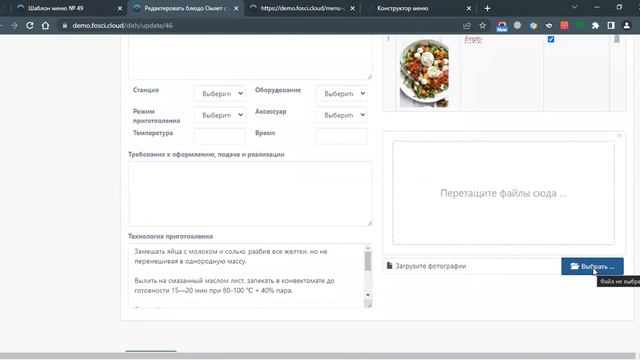Click the extension icon left of red one

point(549,25)
